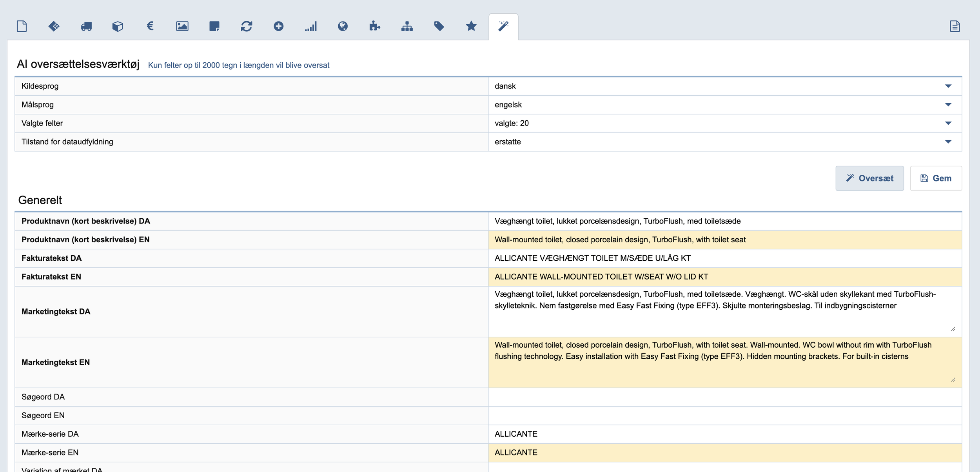Image resolution: width=980 pixels, height=472 pixels.
Task: Open the image gallery tab icon
Action: pyautogui.click(x=182, y=26)
